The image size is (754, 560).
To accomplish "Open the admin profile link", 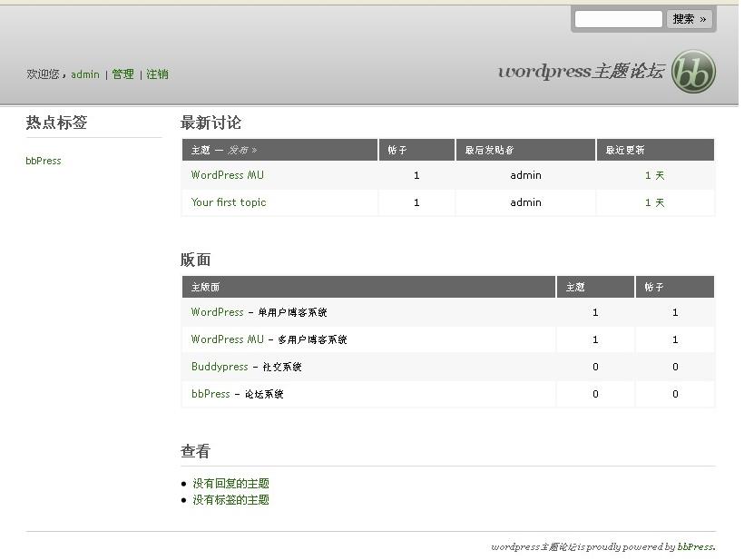I will [x=85, y=74].
